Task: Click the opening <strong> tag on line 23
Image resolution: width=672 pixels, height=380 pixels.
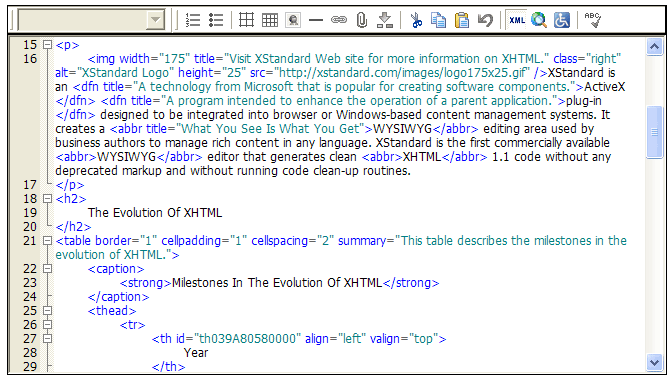Action: tap(146, 283)
